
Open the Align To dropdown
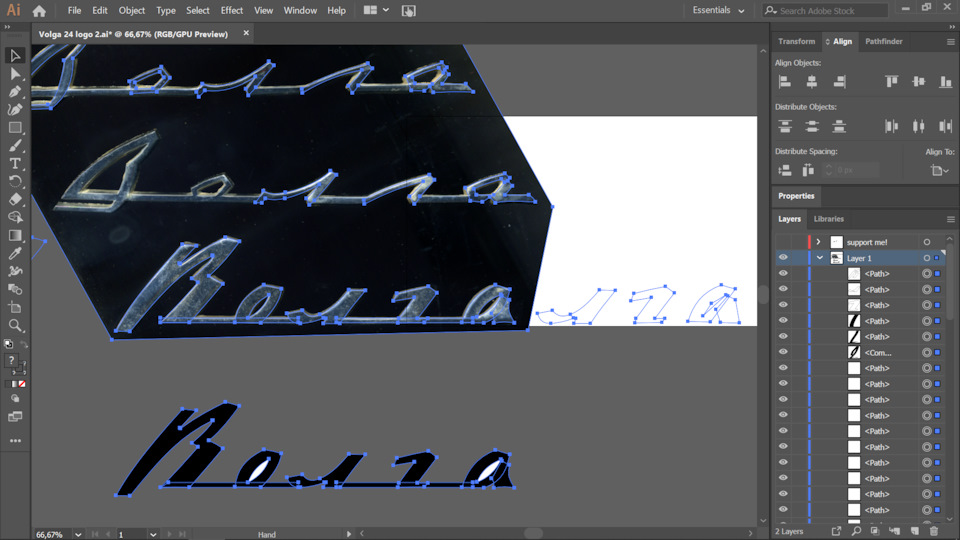tap(939, 171)
